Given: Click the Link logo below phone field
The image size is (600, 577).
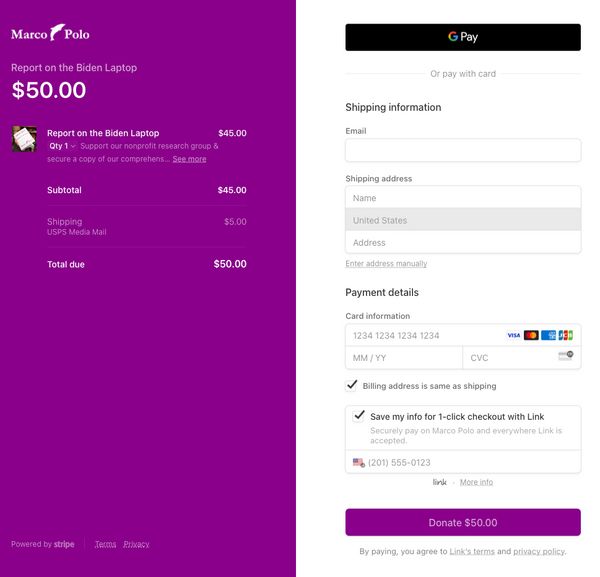Looking at the screenshot, I should point(439,482).
